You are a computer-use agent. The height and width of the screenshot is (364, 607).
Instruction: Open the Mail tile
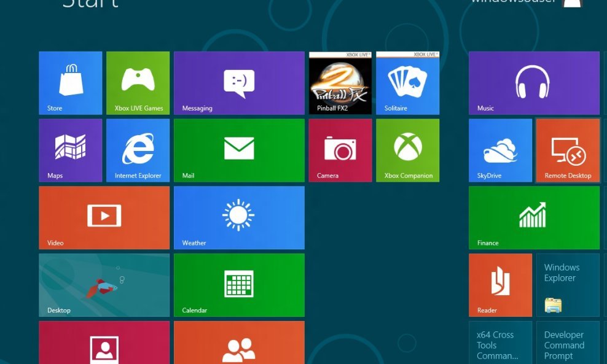239,150
